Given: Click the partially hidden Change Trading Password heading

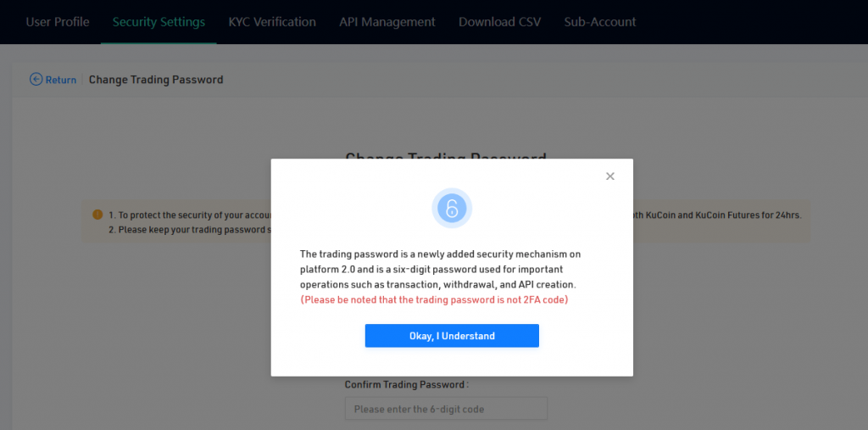Looking at the screenshot, I should [x=445, y=155].
